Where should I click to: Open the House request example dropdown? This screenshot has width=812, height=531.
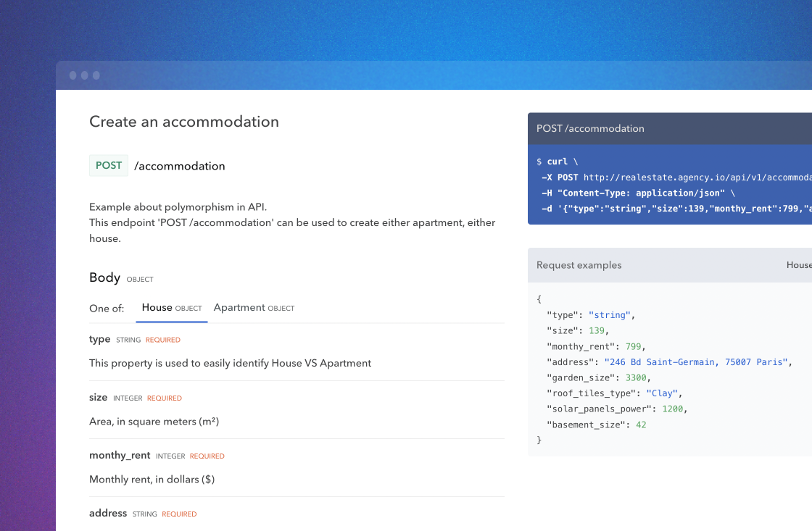tap(798, 265)
